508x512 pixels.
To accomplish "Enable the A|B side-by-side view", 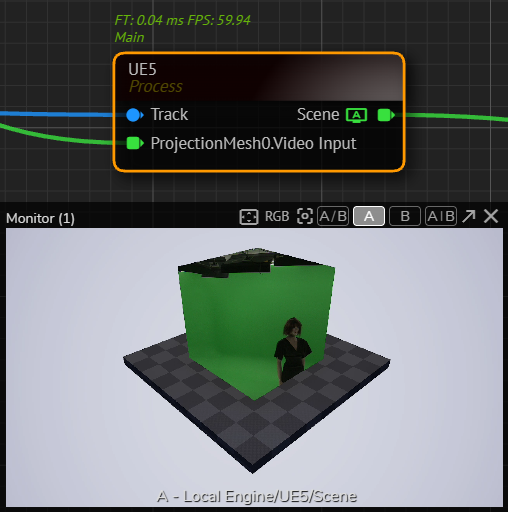I will coord(441,216).
